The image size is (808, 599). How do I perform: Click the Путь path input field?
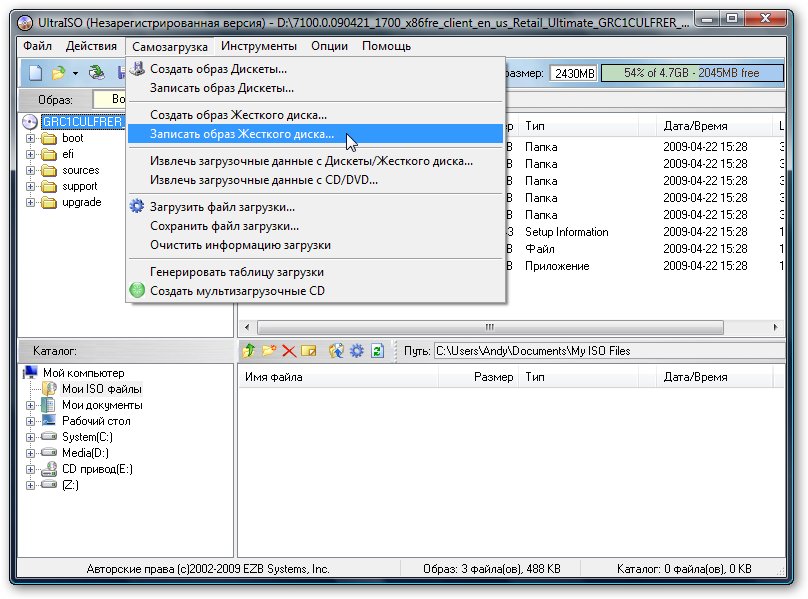tap(610, 351)
